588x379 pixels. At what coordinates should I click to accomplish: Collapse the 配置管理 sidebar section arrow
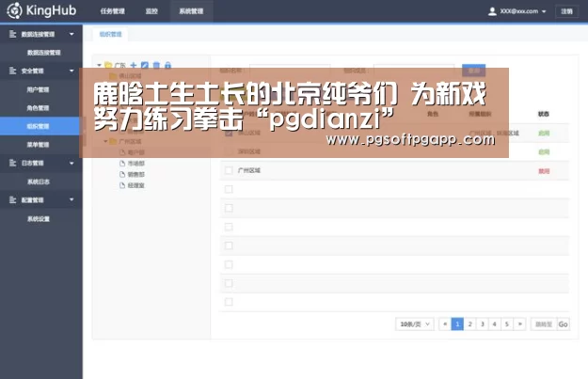[x=72, y=199]
